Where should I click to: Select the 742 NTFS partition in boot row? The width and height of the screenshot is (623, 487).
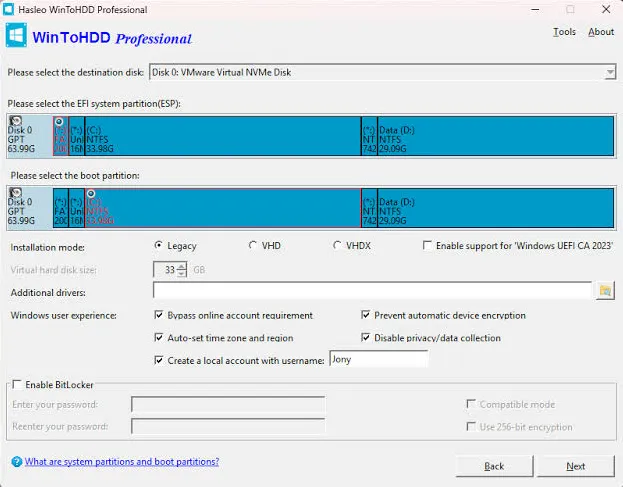pyautogui.click(x=369, y=208)
